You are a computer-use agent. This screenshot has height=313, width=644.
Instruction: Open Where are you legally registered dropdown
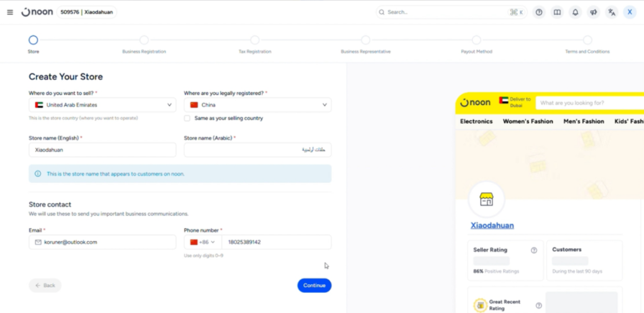[x=257, y=105]
